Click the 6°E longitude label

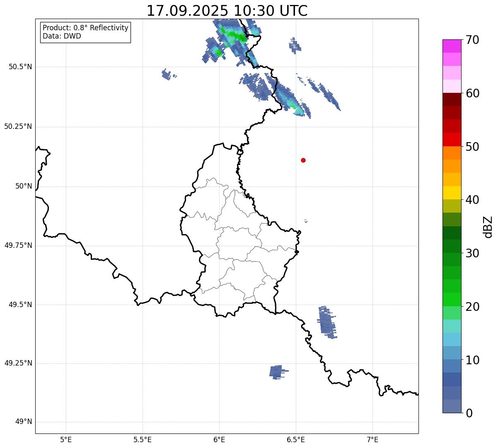click(219, 439)
